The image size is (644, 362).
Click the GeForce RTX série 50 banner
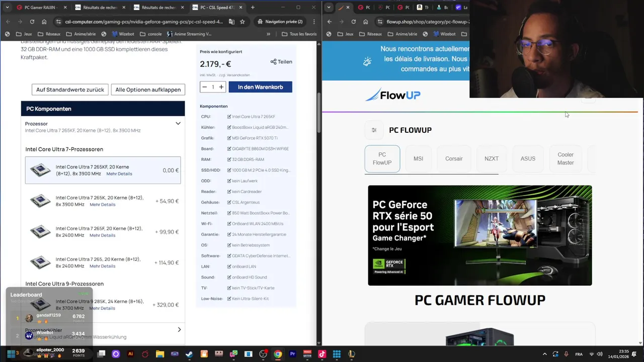click(480, 235)
